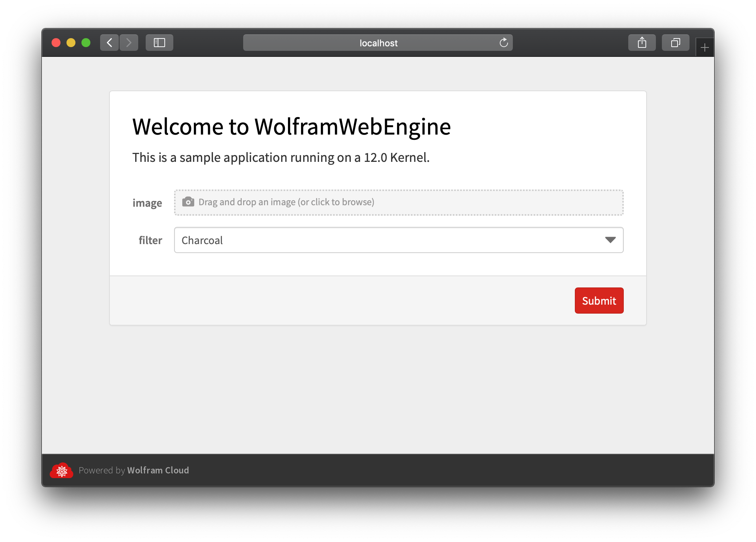Open the Charcoal filter combo box
This screenshot has width=756, height=542.
(x=388, y=240)
